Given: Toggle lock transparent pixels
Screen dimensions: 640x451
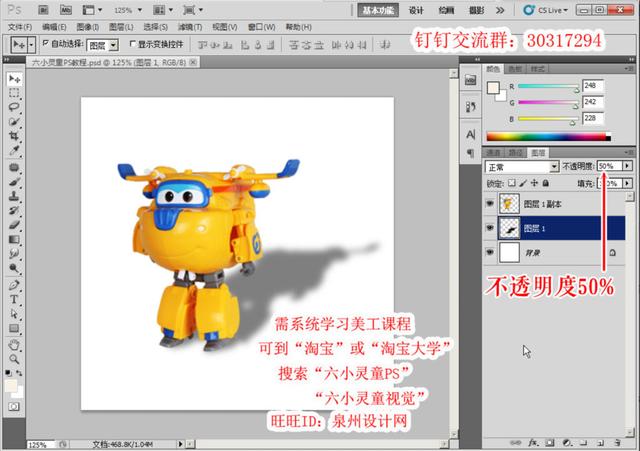Looking at the screenshot, I should (511, 183).
